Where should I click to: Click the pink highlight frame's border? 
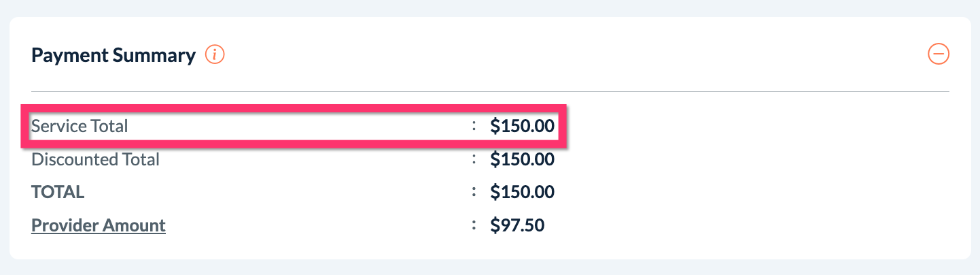[x=292, y=107]
